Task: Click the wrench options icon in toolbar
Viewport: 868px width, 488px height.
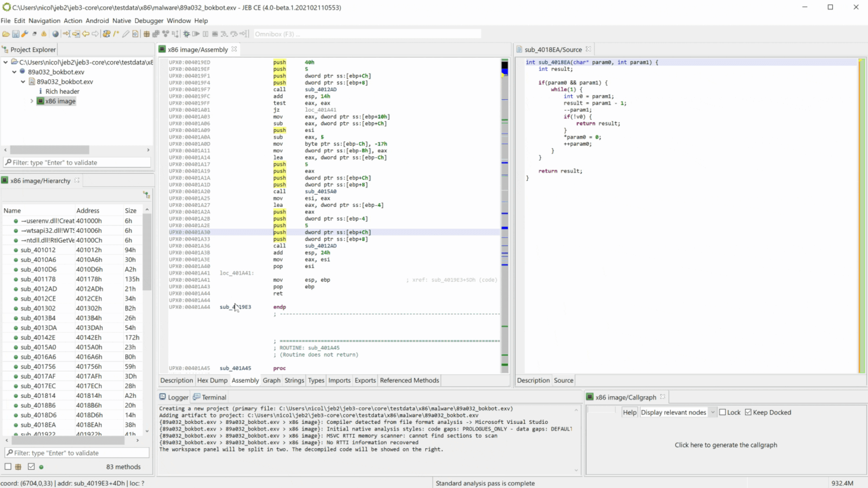Action: (25, 34)
